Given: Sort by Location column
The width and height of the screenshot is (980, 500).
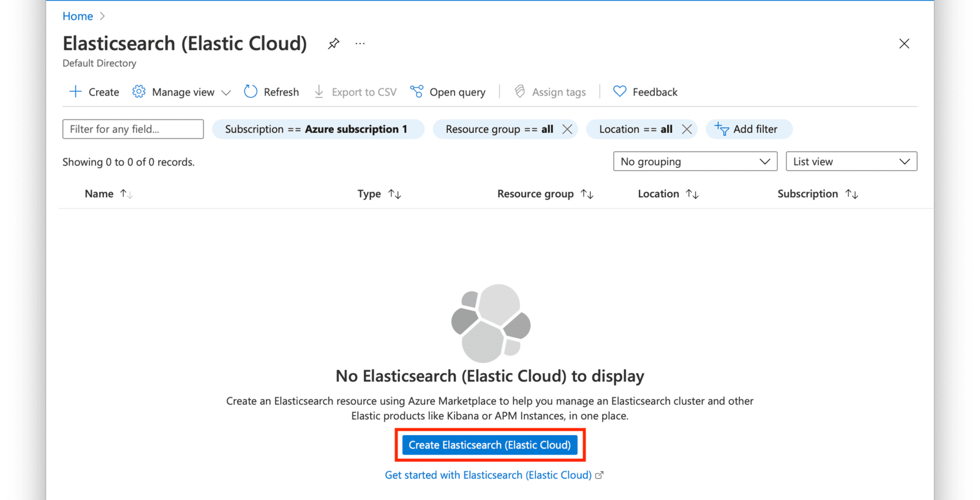Looking at the screenshot, I should pos(668,194).
